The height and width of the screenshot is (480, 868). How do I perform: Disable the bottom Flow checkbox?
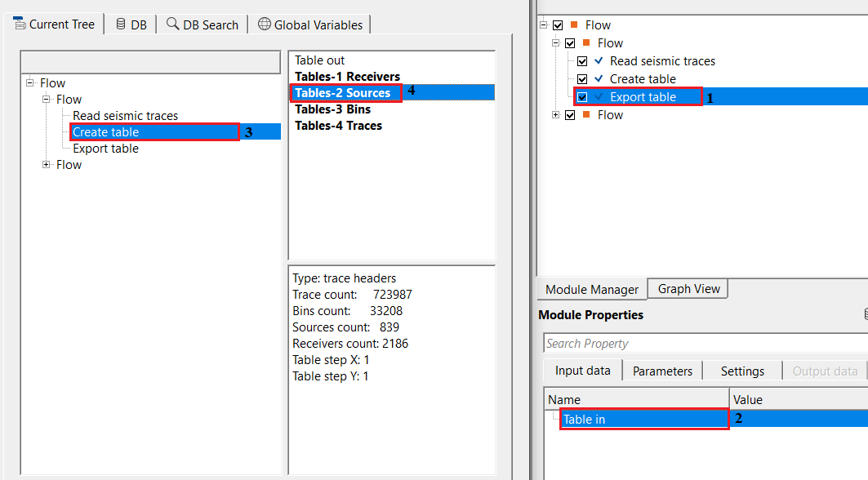[x=569, y=114]
